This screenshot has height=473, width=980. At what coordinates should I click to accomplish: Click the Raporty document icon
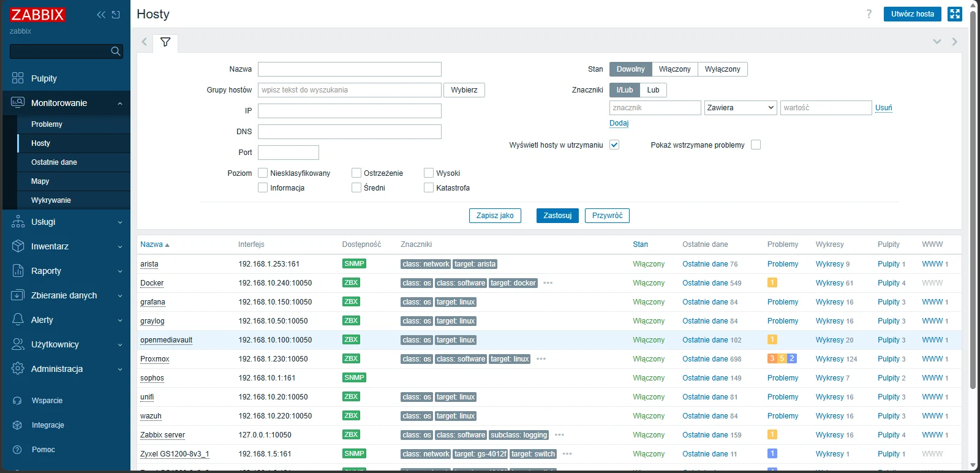click(x=18, y=271)
